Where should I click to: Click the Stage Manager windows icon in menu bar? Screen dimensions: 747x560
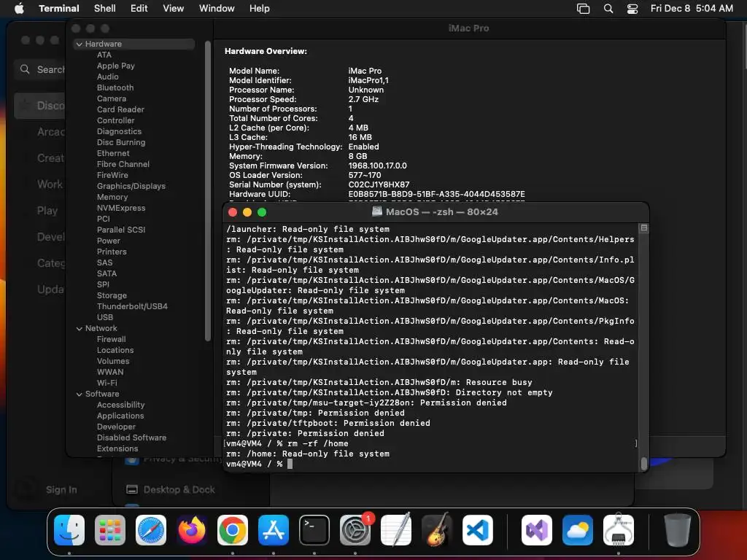(583, 9)
